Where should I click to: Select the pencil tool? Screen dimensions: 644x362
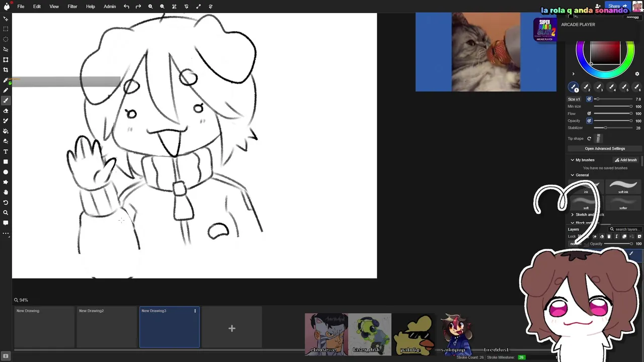[x=6, y=90]
